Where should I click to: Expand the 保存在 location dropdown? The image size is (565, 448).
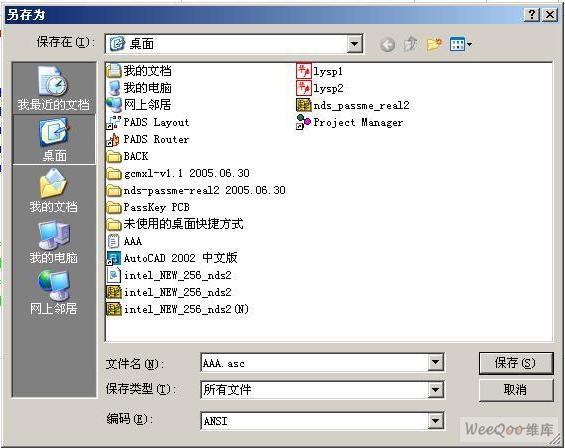coord(355,44)
